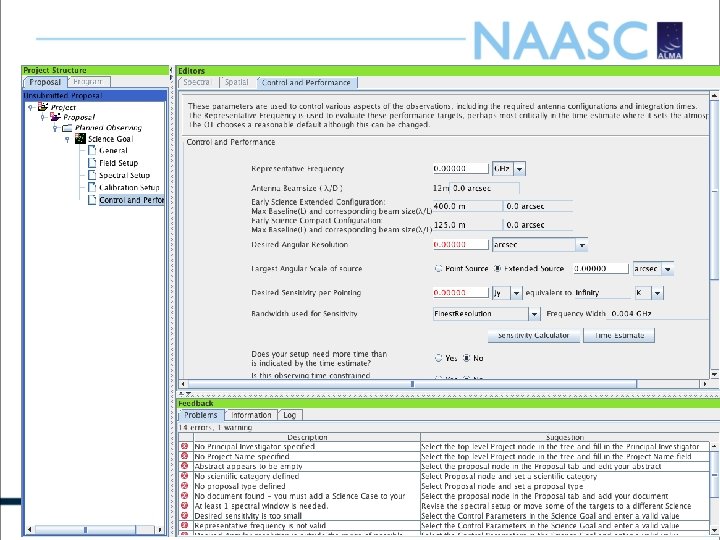The image size is (720, 540).
Task: Click the editor horizontal scrollbar thumb
Action: pyautogui.click(x=412, y=384)
